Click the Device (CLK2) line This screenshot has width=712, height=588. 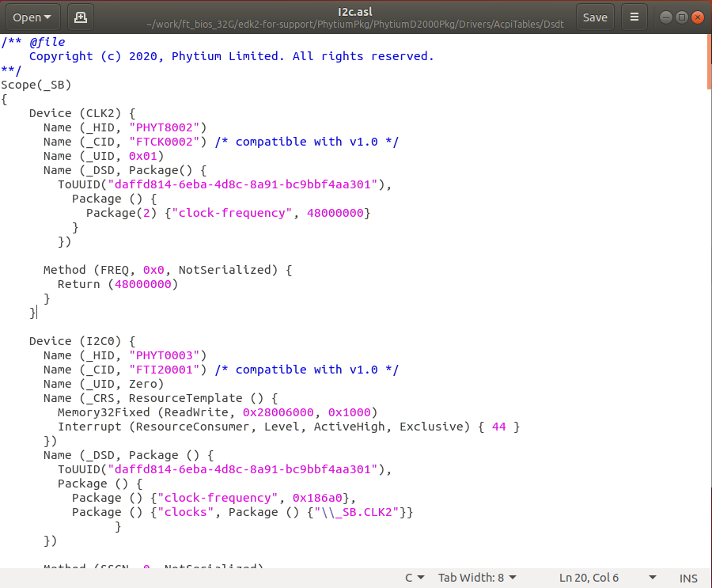[x=82, y=113]
